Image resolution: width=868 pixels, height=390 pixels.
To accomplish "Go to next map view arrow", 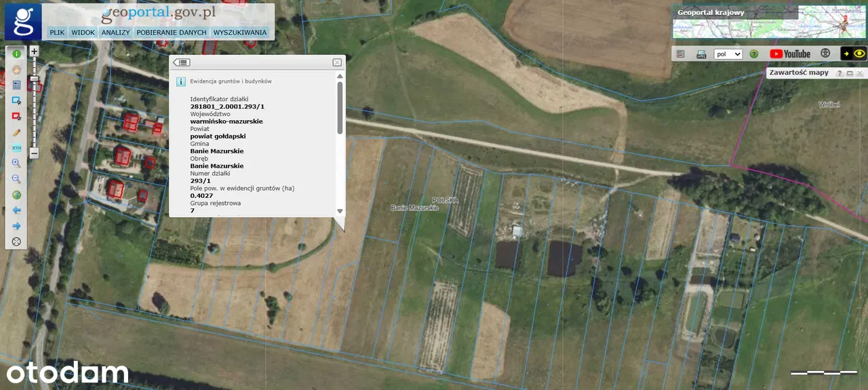I will [x=16, y=226].
